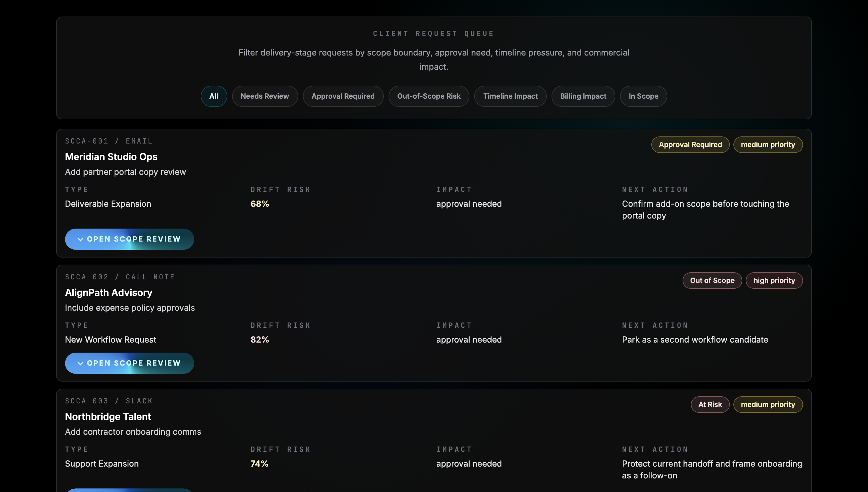Click 'Park as a second workflow candidate' action
Viewport: 868px width, 492px height.
point(695,340)
